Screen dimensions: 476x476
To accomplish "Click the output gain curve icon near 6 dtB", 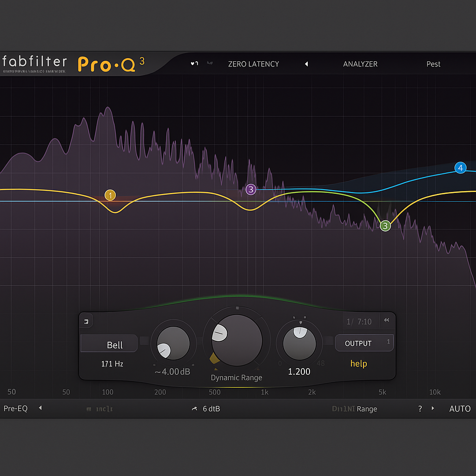I will tap(194, 409).
